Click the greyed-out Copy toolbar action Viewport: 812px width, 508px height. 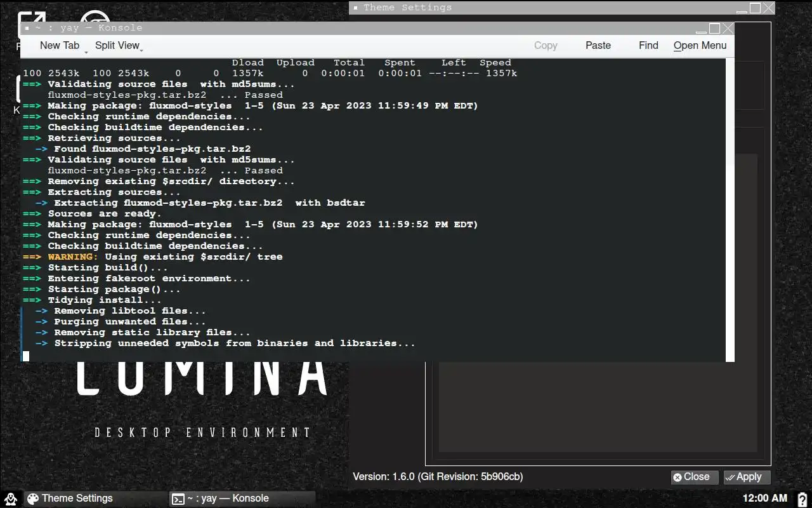(546, 46)
